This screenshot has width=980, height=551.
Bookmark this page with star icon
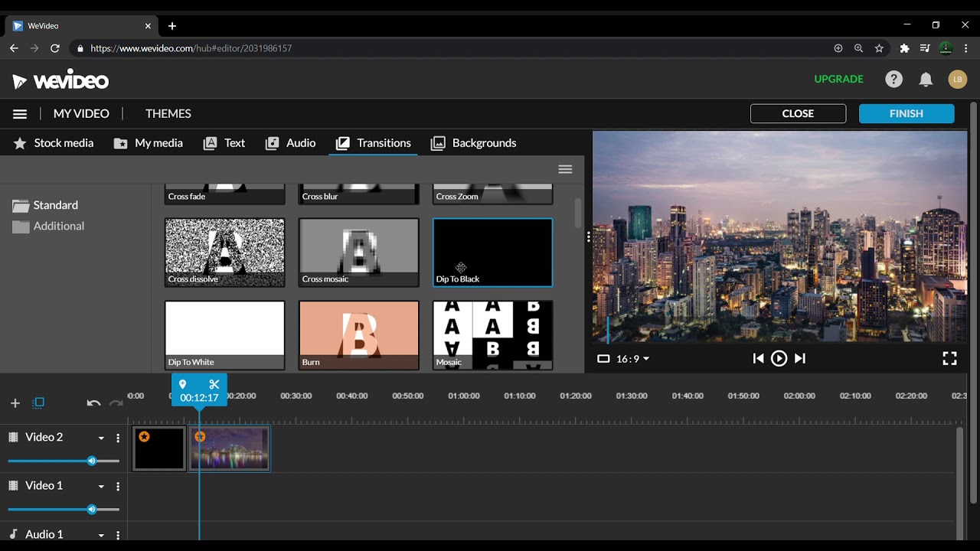[879, 48]
